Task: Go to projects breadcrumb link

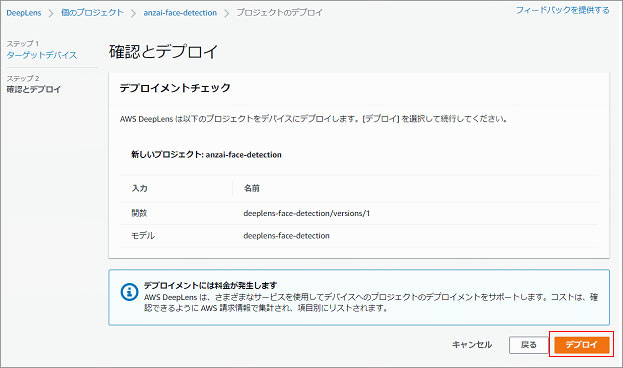Action: point(92,13)
